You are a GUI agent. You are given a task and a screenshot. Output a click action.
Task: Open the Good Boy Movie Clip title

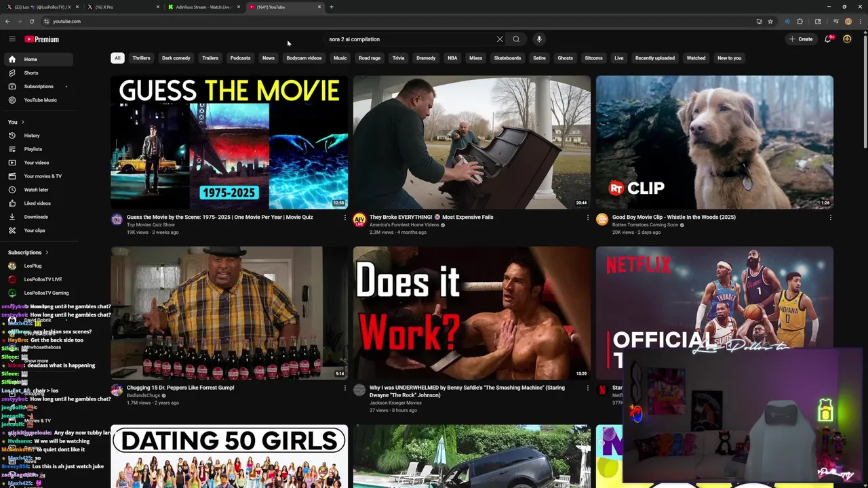coord(674,218)
